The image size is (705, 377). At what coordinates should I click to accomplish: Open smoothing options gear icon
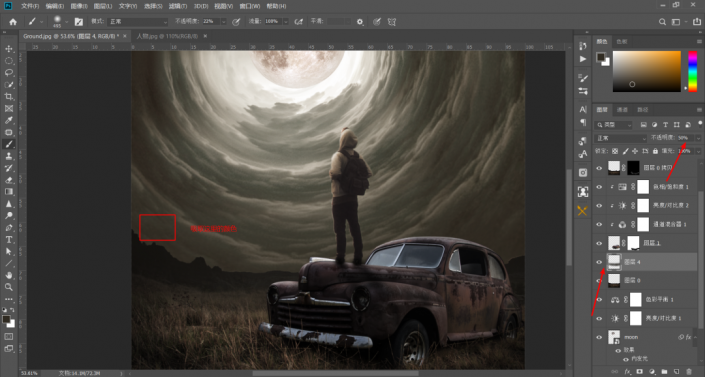pyautogui.click(x=360, y=22)
